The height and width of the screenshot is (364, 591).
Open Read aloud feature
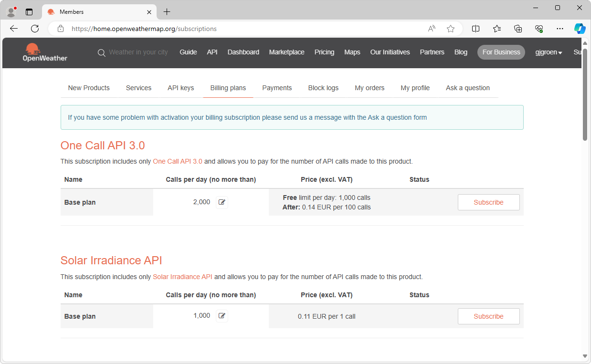click(x=432, y=29)
